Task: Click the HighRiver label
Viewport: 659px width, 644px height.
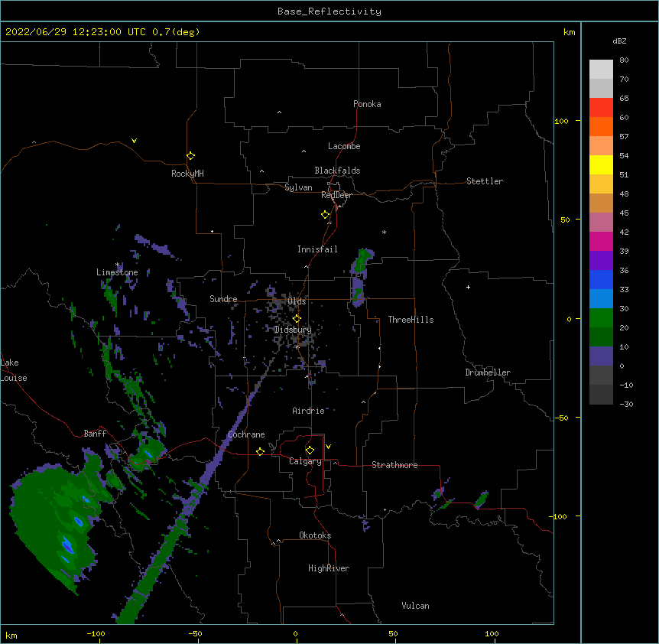Action: (x=329, y=568)
